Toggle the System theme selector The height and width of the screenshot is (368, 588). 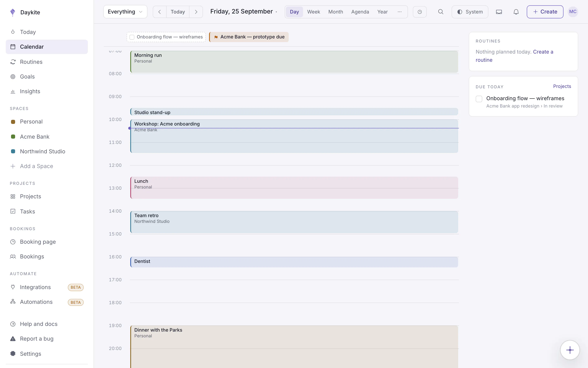coord(470,12)
